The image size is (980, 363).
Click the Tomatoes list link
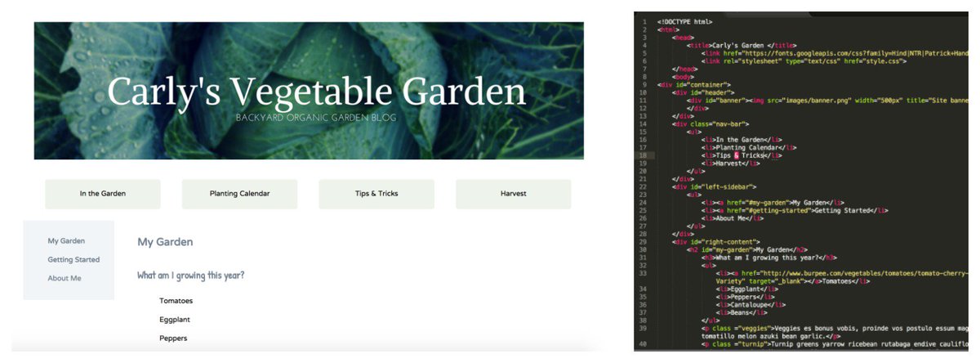pos(176,301)
